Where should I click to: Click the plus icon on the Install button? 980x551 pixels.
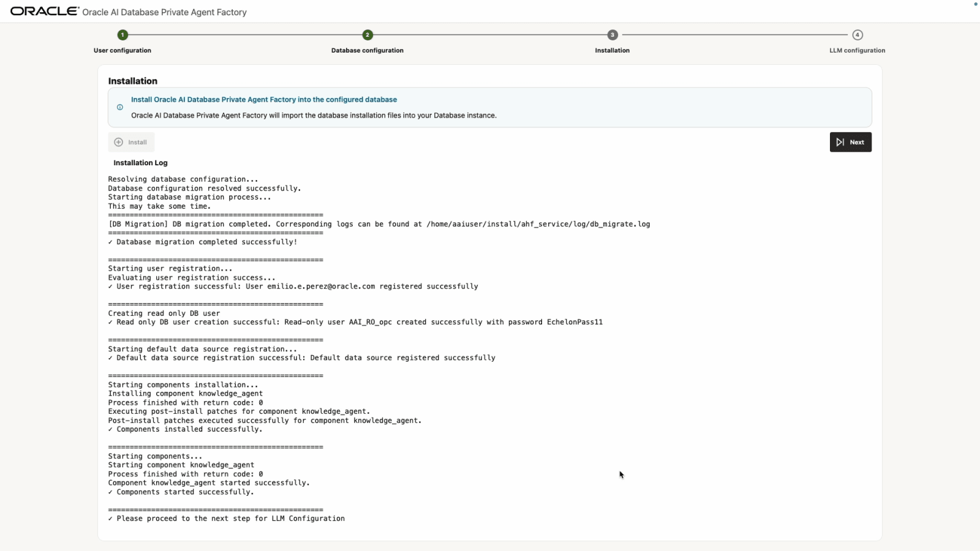tap(119, 142)
